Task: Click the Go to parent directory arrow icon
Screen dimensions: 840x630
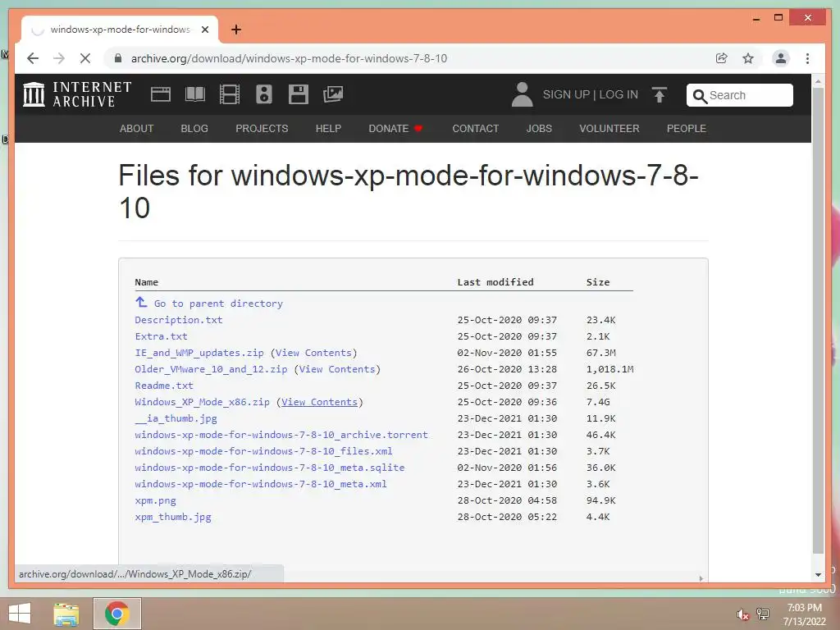Action: (x=141, y=302)
